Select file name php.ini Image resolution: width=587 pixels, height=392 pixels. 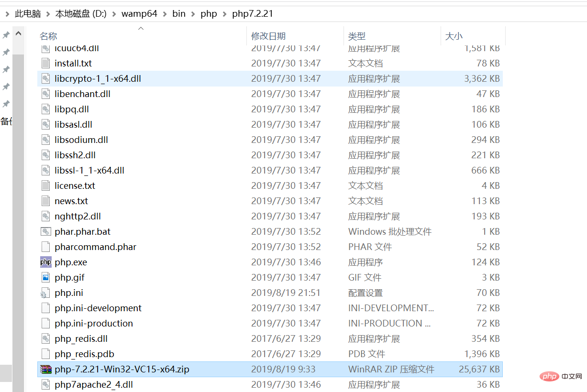pos(69,293)
